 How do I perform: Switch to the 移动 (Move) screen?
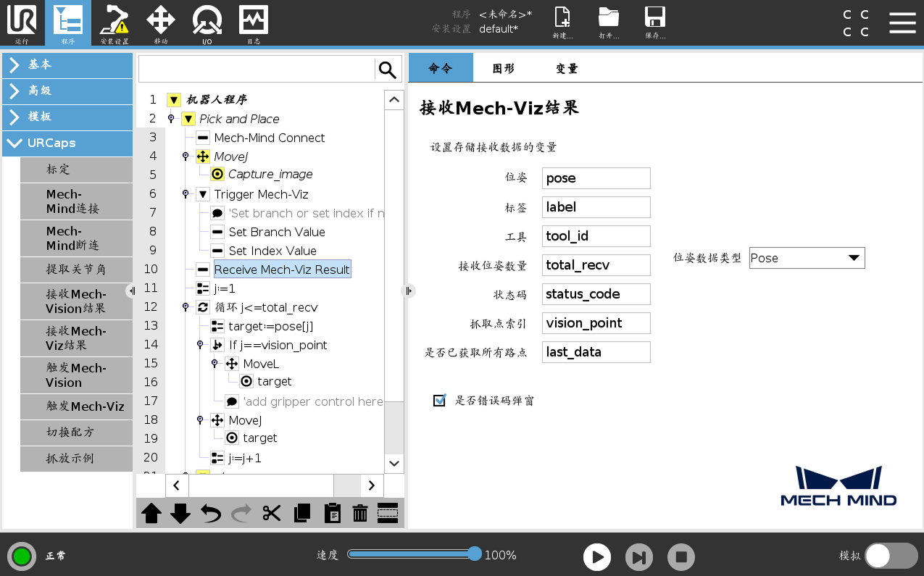[x=160, y=22]
